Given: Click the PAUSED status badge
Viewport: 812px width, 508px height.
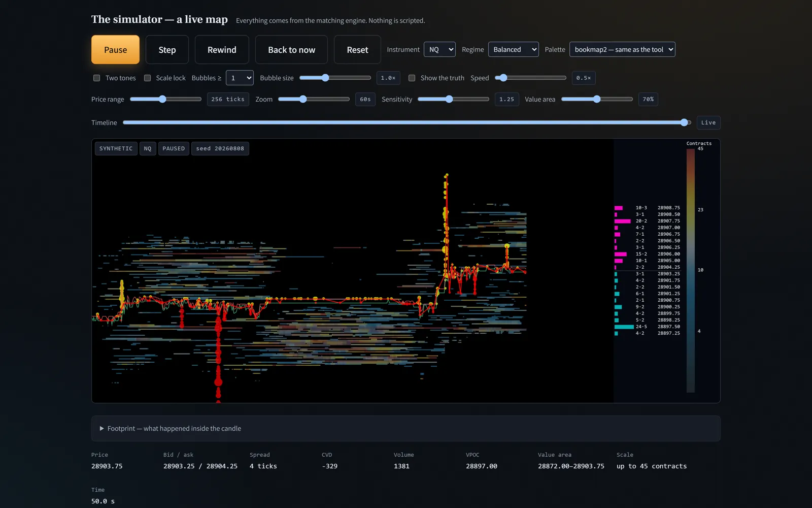Looking at the screenshot, I should pos(174,148).
